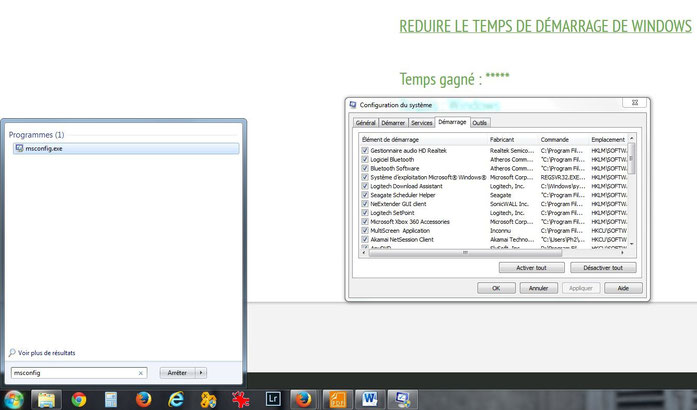Click the Configuration du système title bar icon
Screen dimensions: 697x410
pyautogui.click(x=353, y=105)
